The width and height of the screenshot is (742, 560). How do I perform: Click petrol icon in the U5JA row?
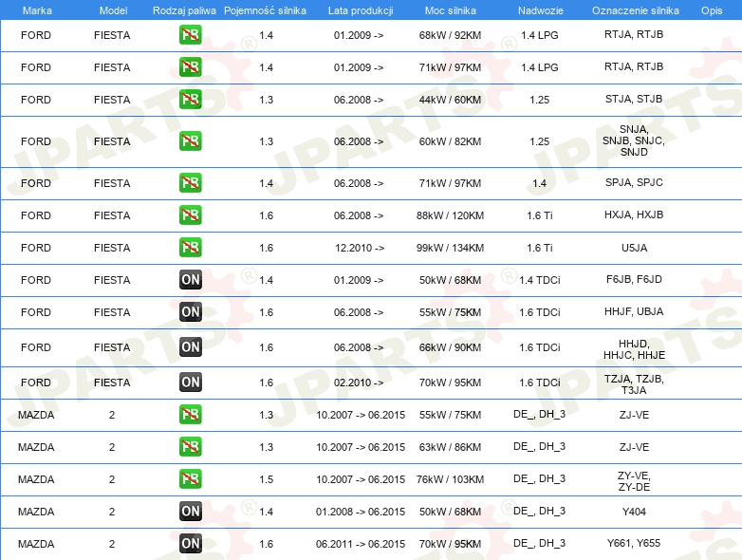click(190, 247)
